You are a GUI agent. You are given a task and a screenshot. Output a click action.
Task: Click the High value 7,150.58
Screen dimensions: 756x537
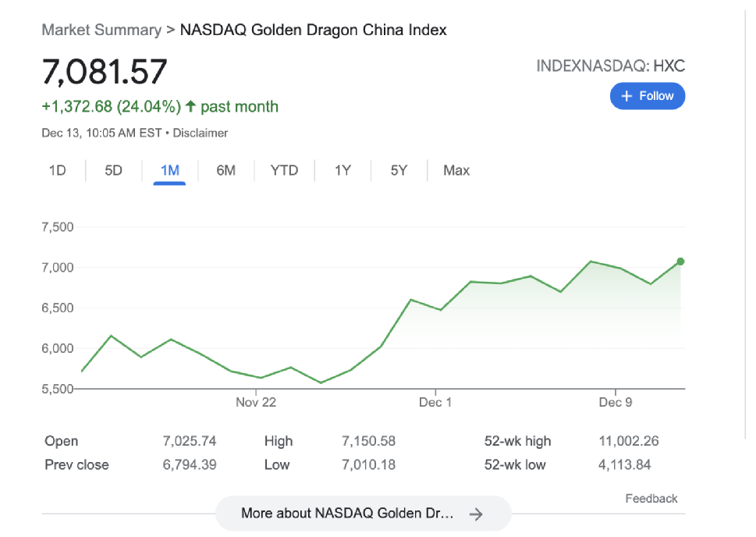click(x=368, y=441)
